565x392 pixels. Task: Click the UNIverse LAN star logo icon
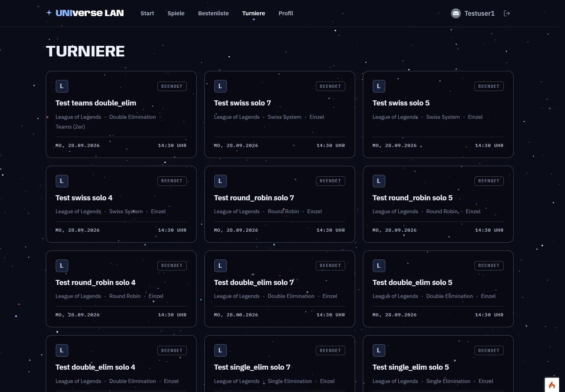click(x=49, y=13)
